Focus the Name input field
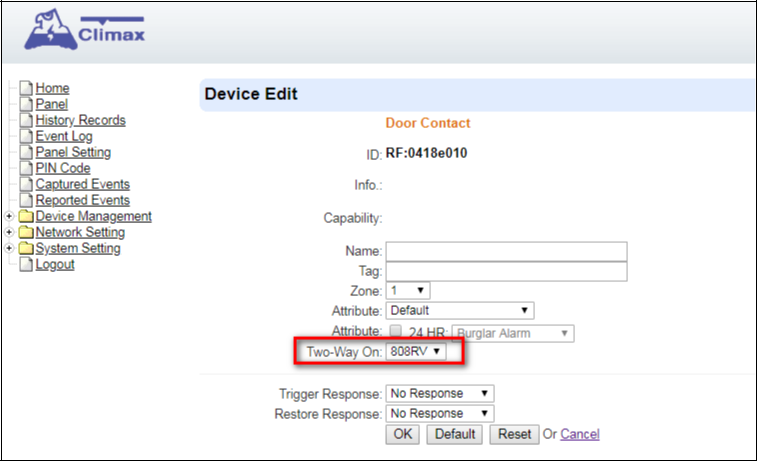 (506, 251)
